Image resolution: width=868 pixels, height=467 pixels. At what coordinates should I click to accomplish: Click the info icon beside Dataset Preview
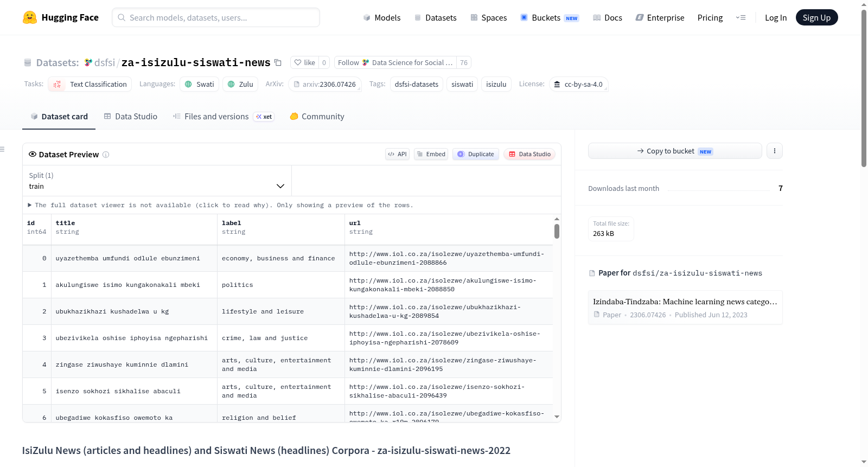pyautogui.click(x=106, y=155)
